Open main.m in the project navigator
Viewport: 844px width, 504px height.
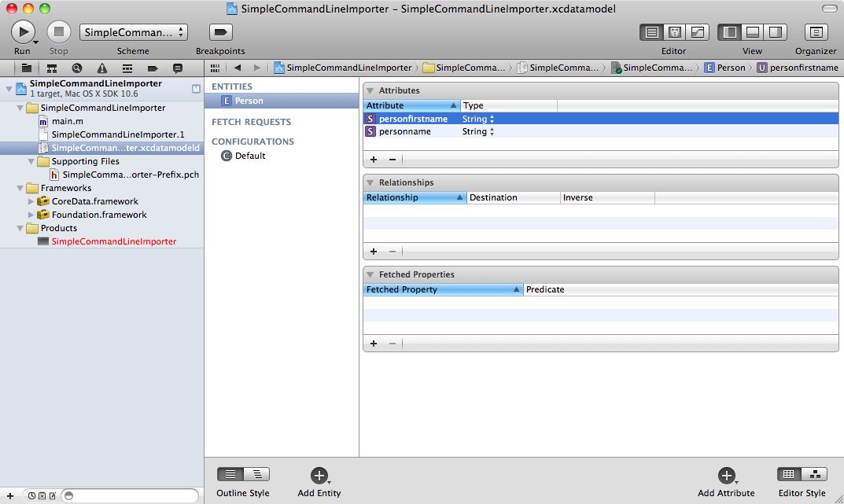67,121
